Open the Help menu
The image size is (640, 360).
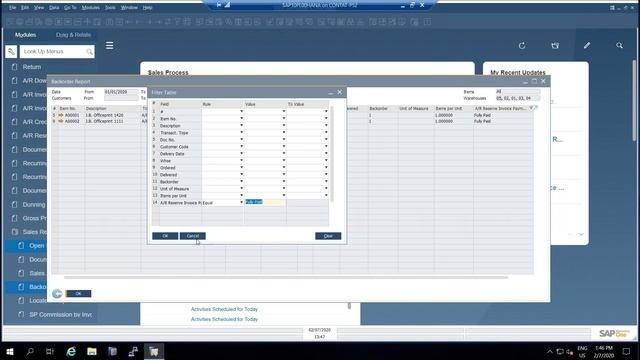147,7
